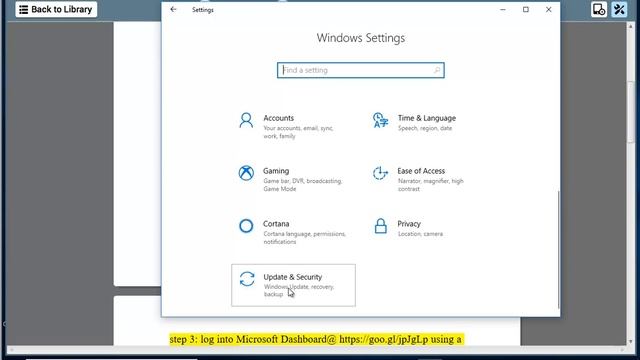Viewport: 640px width, 360px height.
Task: Click the Settings window vertical scrollbar
Action: (x=558, y=249)
